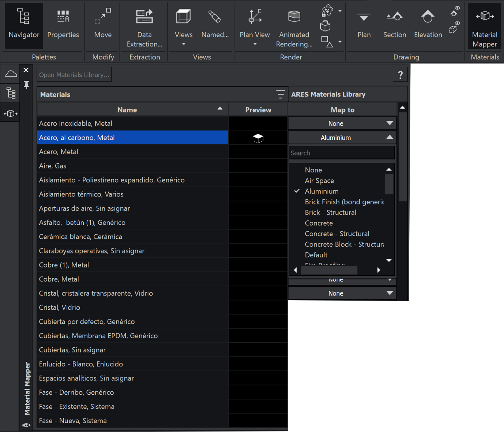This screenshot has height=432, width=504.
Task: Open the dropdown arrow beside the shapes icon
Action: tap(340, 42)
